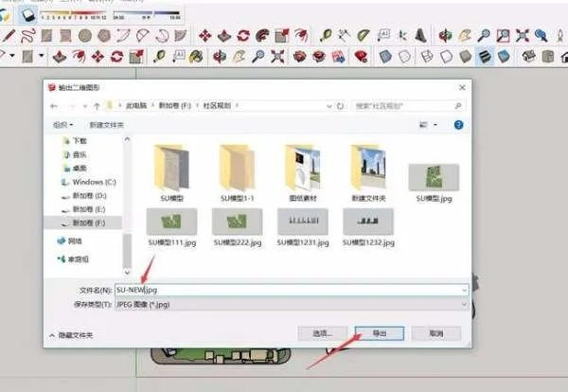Navigate back in the export dialog
The height and width of the screenshot is (392, 568).
pyautogui.click(x=54, y=106)
